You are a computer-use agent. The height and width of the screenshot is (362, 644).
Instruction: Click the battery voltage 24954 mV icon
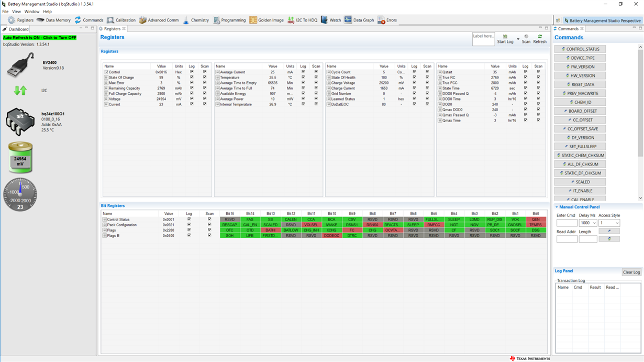click(20, 158)
